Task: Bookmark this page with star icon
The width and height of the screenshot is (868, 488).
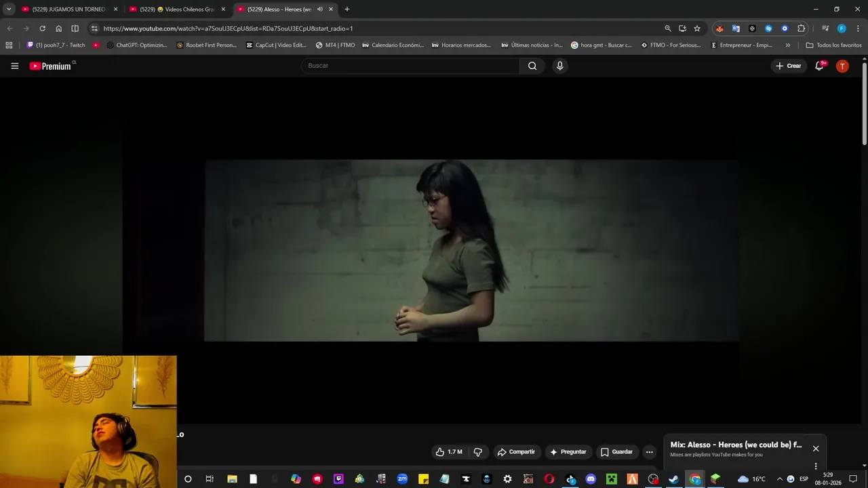Action: click(x=697, y=28)
